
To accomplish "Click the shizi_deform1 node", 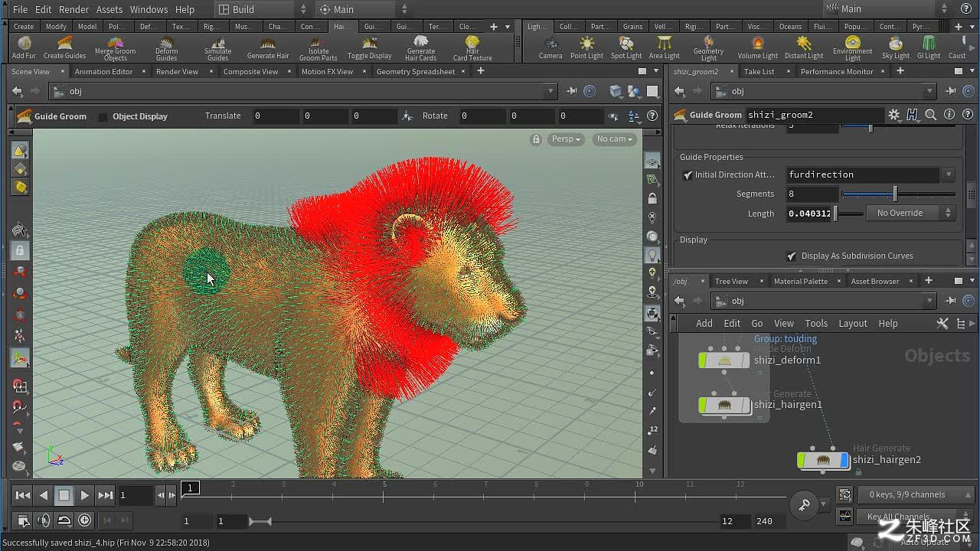I will [x=724, y=360].
